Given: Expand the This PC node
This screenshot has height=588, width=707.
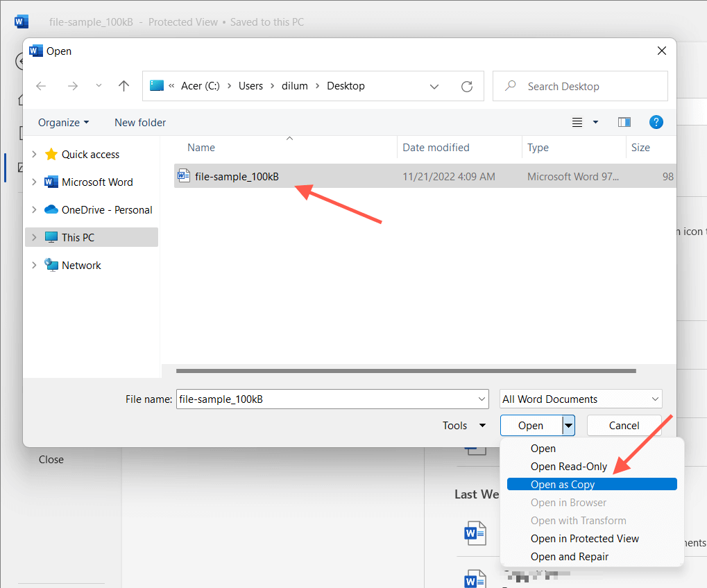Looking at the screenshot, I should click(34, 237).
